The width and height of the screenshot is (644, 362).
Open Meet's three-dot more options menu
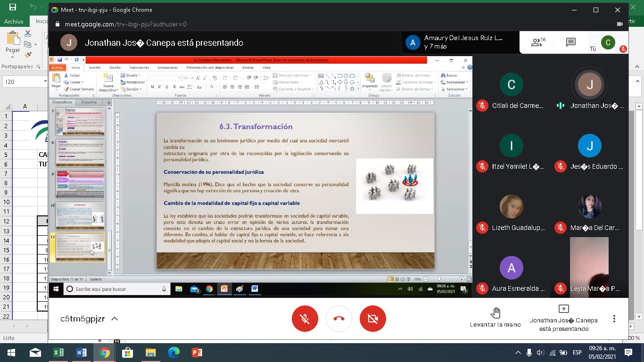(x=614, y=319)
